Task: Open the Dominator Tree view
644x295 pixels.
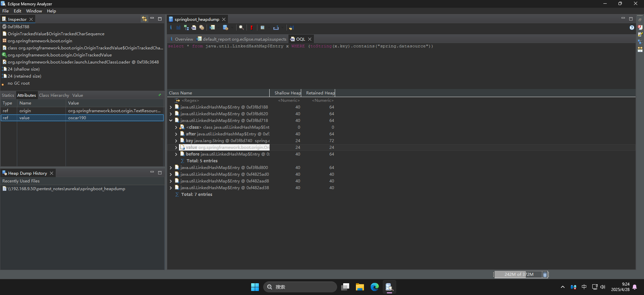Action: click(186, 28)
